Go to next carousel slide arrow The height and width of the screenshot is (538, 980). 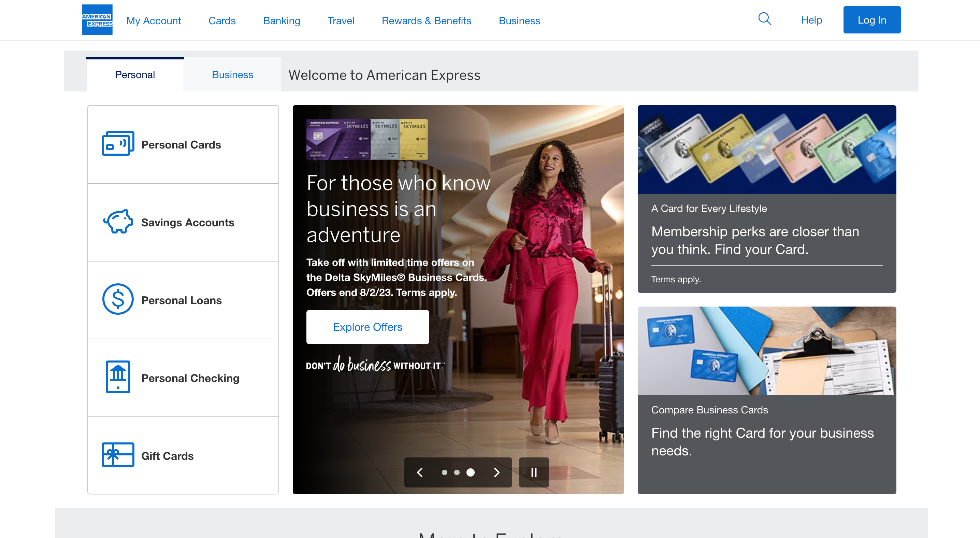point(496,472)
